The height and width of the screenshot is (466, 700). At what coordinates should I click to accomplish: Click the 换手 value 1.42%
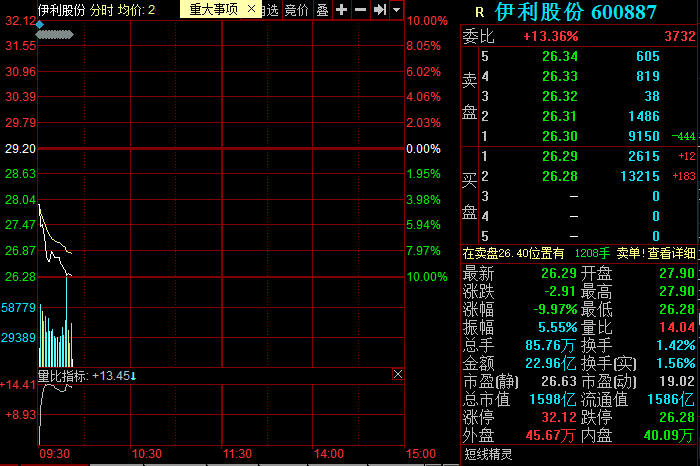coord(676,345)
